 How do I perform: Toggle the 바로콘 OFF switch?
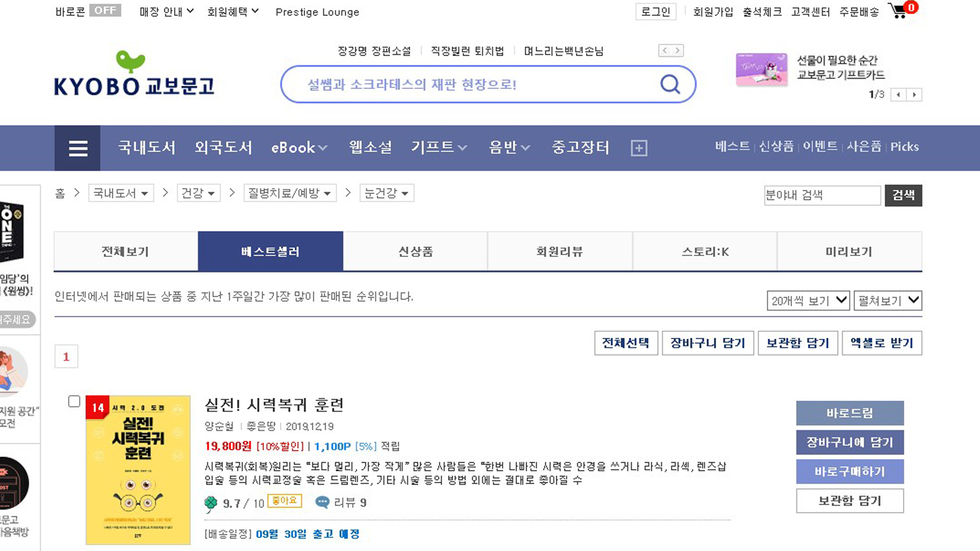[105, 11]
